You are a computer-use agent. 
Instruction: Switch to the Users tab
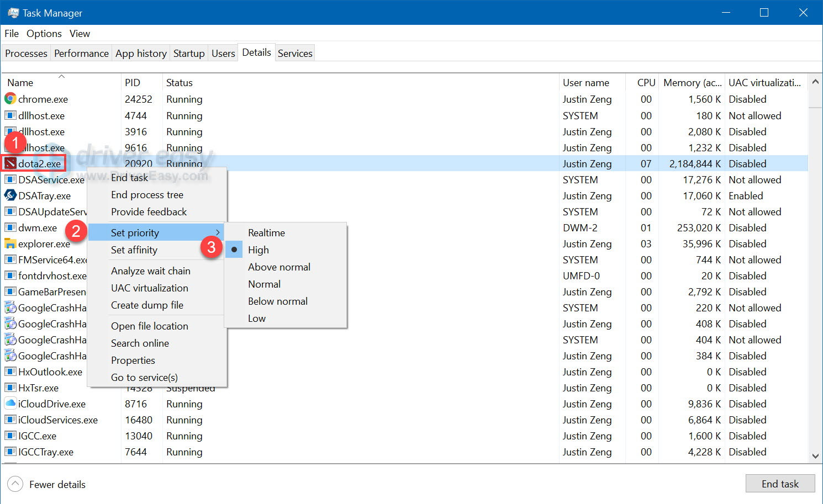coord(223,53)
